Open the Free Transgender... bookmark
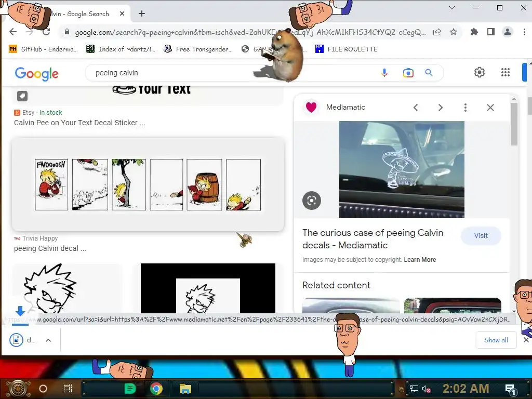Image resolution: width=532 pixels, height=399 pixels. (x=198, y=49)
